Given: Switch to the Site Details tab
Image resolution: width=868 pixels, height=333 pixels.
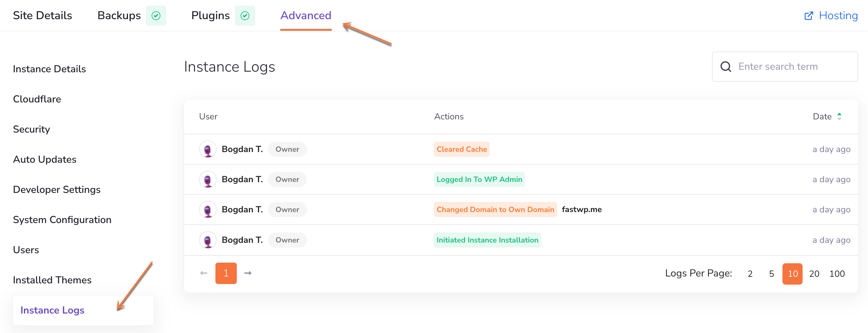Looking at the screenshot, I should coord(42,16).
